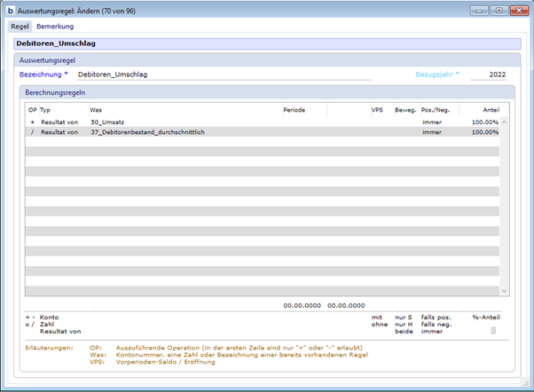Click the Was column header

[96, 109]
